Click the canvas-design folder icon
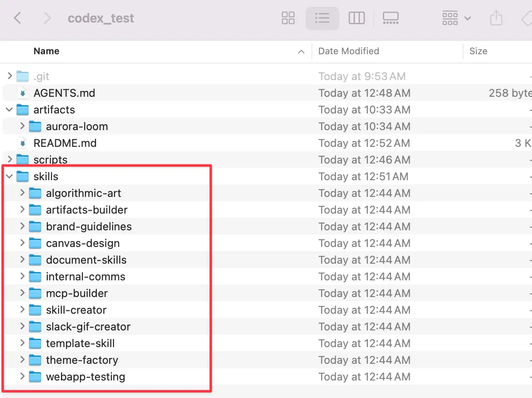This screenshot has height=398, width=532. tap(35, 243)
